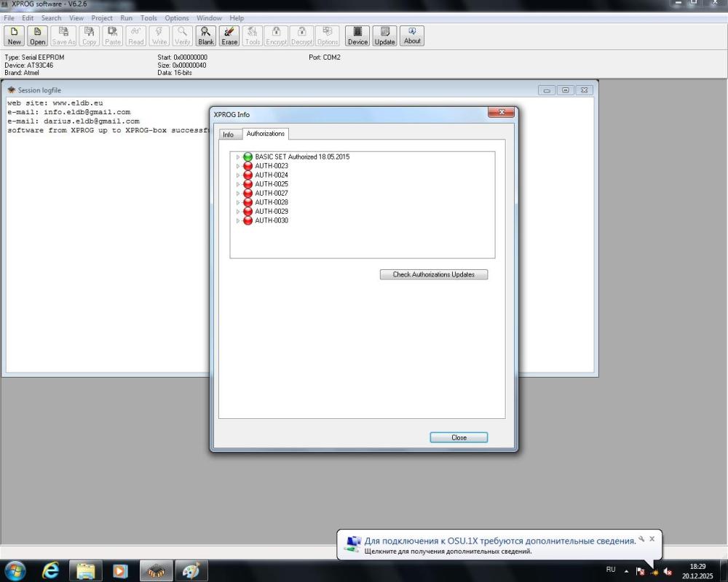The image size is (728, 582).
Task: Open the Tools menu
Action: 149,18
